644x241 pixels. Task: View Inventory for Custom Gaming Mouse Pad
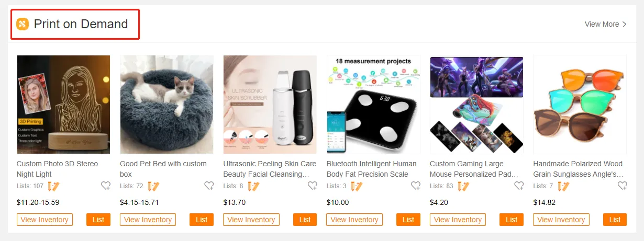coord(458,220)
